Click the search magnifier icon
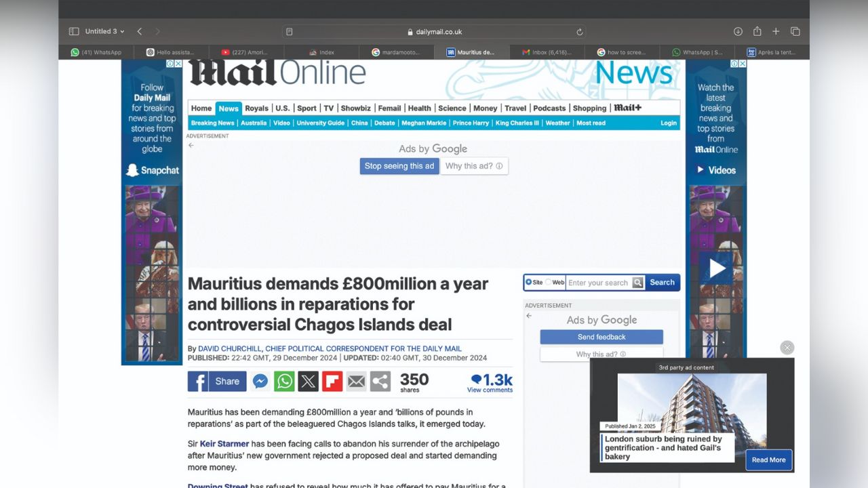The height and width of the screenshot is (488, 868). point(637,283)
